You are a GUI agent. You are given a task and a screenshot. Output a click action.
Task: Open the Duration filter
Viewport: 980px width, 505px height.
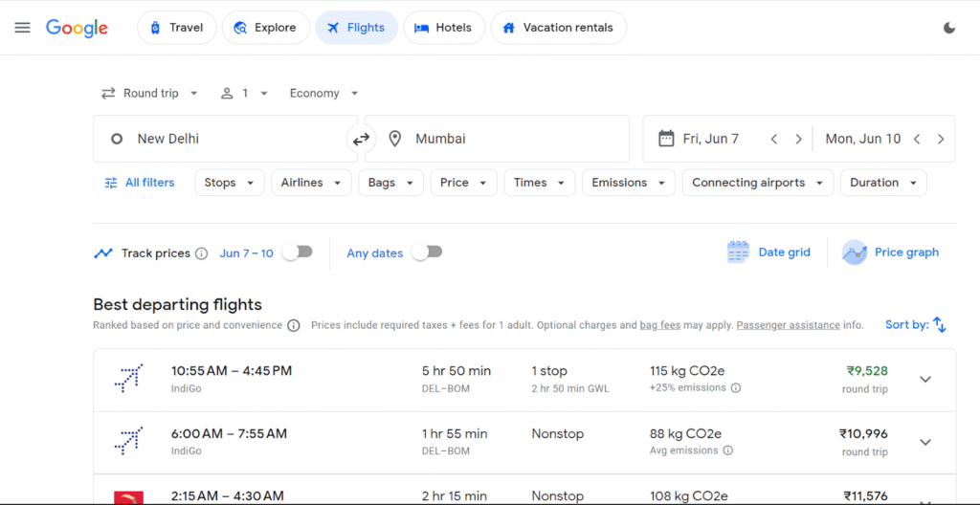[x=883, y=183]
